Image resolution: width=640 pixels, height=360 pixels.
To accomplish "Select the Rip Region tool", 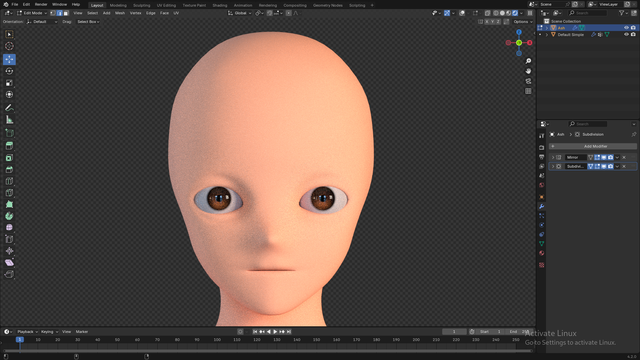I will (9, 274).
